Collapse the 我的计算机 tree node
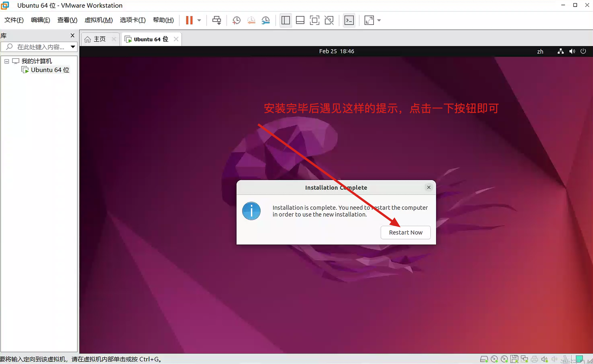The height and width of the screenshot is (364, 593). pyautogui.click(x=7, y=61)
